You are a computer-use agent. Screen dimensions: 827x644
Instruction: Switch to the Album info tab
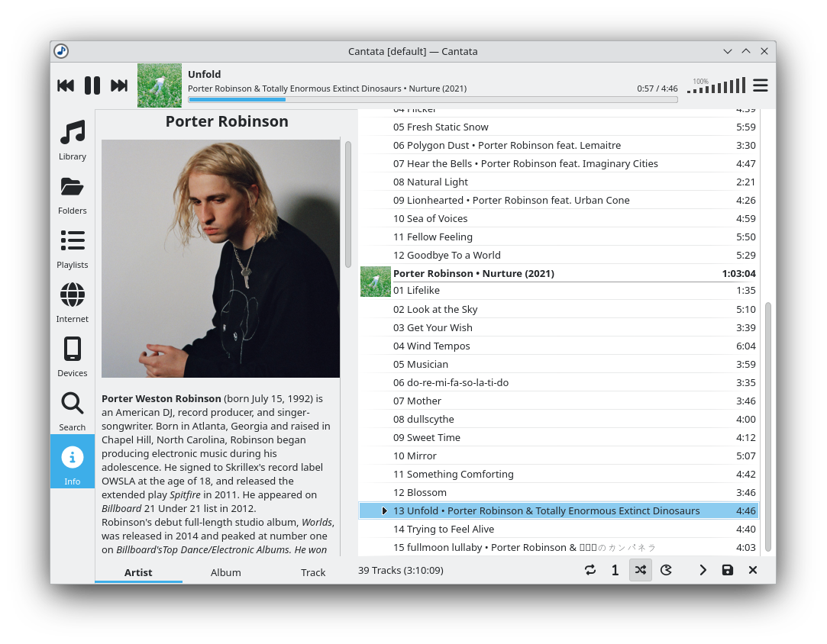(226, 572)
